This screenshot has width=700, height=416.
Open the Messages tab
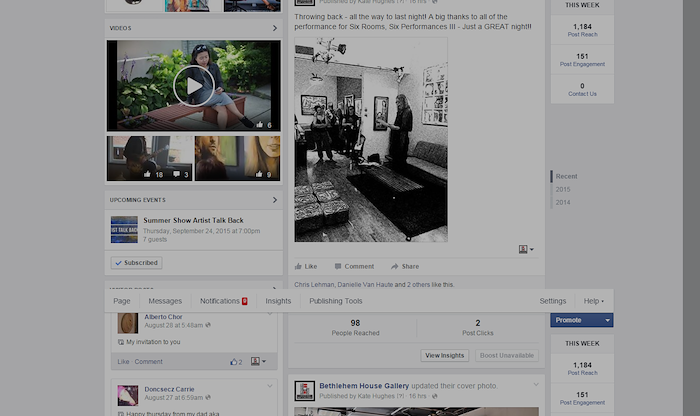point(165,301)
